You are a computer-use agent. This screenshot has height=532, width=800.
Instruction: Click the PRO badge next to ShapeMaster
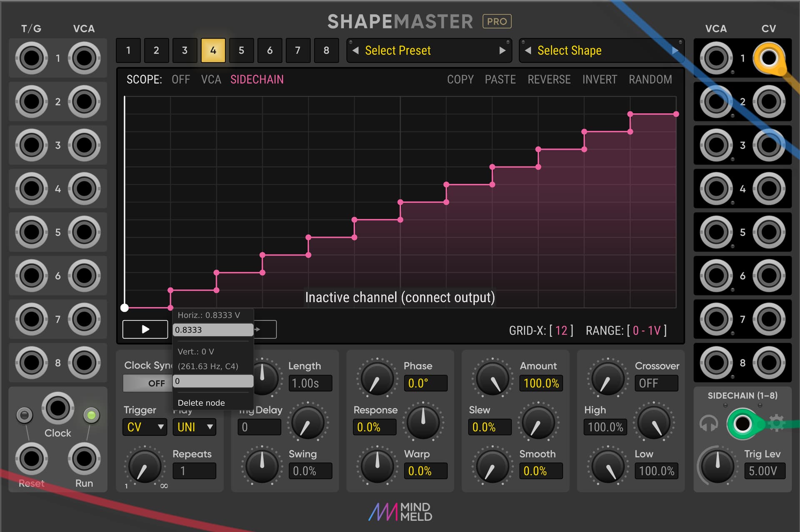coord(497,21)
